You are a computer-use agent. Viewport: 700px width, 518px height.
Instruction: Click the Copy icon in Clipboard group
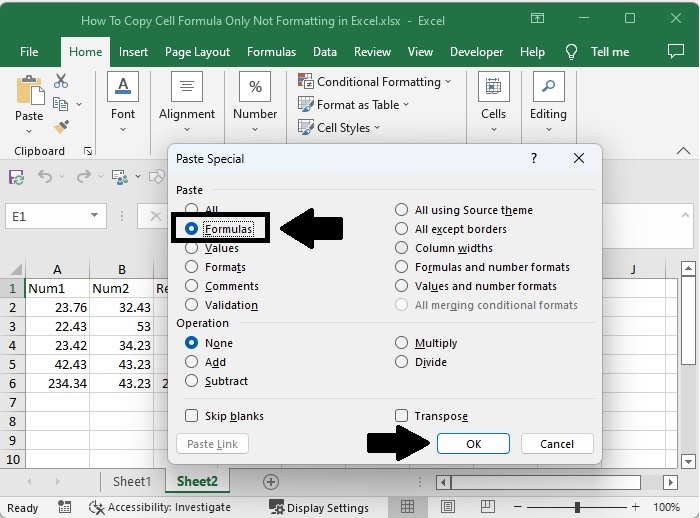pyautogui.click(x=60, y=104)
